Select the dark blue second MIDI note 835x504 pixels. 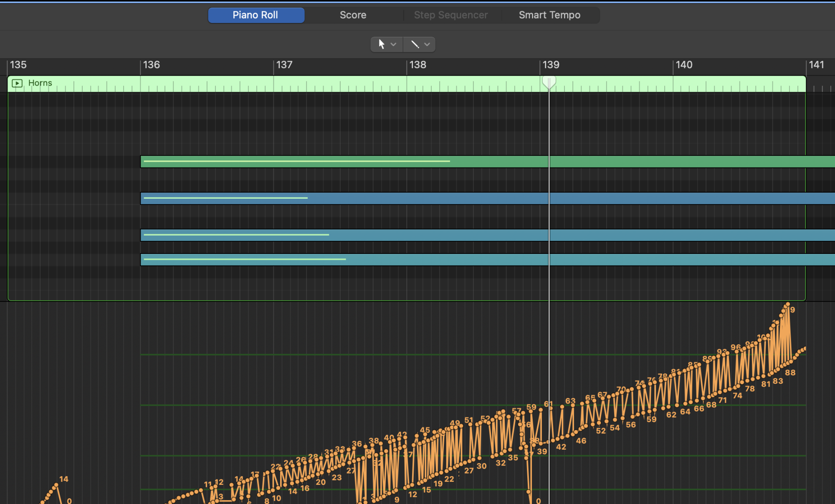pos(488,198)
